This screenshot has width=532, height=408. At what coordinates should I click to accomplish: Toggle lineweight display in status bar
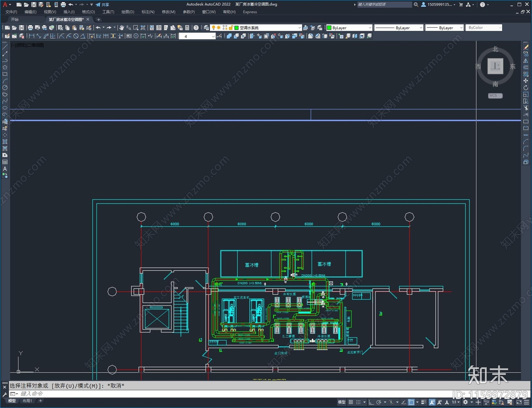pyautogui.click(x=424, y=402)
